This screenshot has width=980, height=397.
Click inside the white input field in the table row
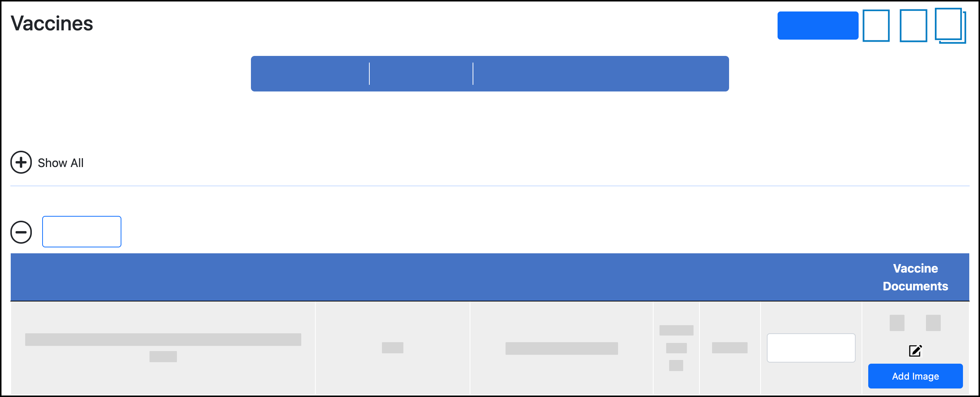point(811,347)
